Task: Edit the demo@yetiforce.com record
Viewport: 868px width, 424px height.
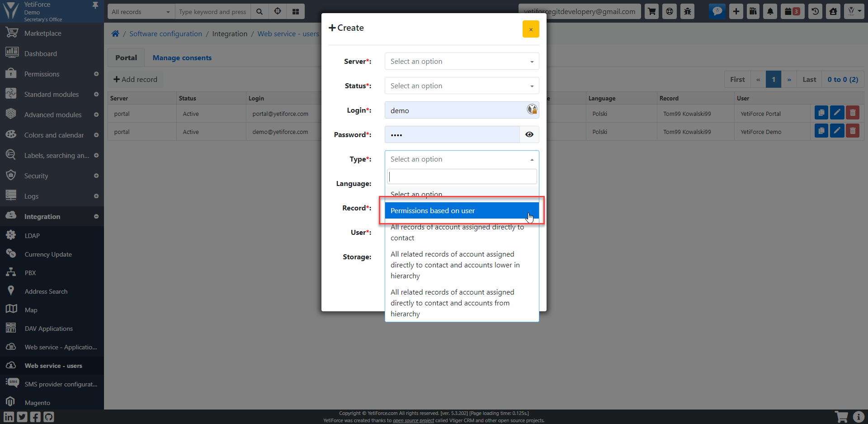Action: [x=837, y=131]
